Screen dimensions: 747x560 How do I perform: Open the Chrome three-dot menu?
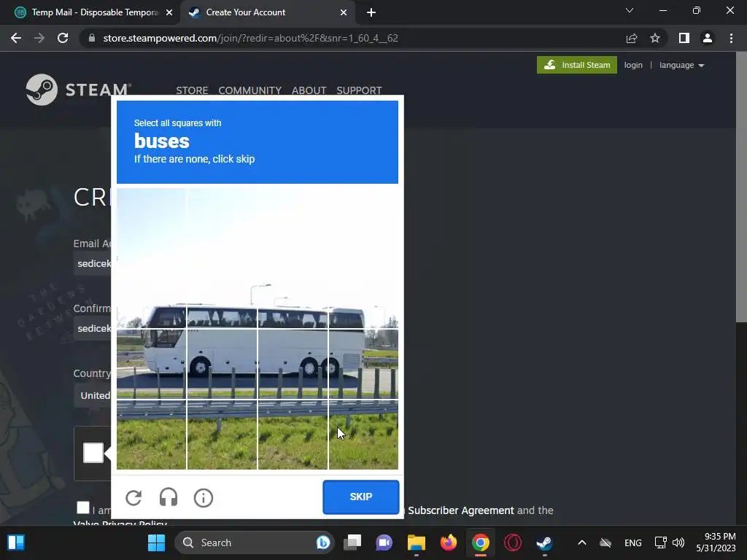pos(731,38)
